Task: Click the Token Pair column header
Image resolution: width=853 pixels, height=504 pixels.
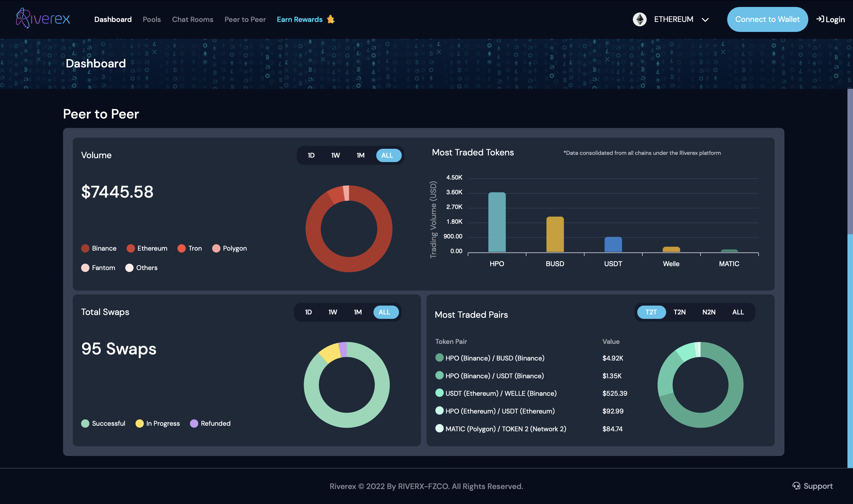Action: 451,341
